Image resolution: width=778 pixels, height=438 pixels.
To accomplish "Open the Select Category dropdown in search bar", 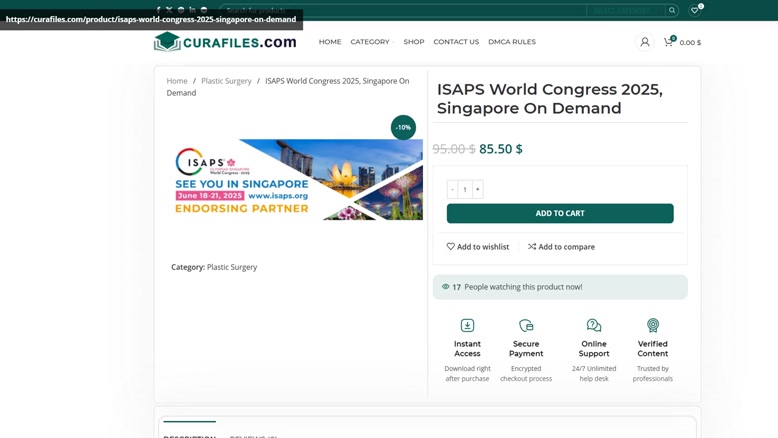I will (x=625, y=10).
